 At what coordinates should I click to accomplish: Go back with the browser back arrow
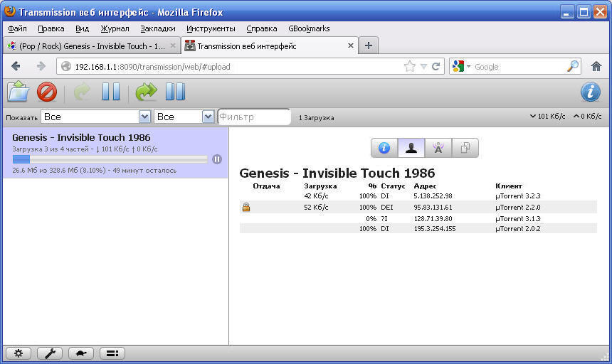(x=16, y=66)
